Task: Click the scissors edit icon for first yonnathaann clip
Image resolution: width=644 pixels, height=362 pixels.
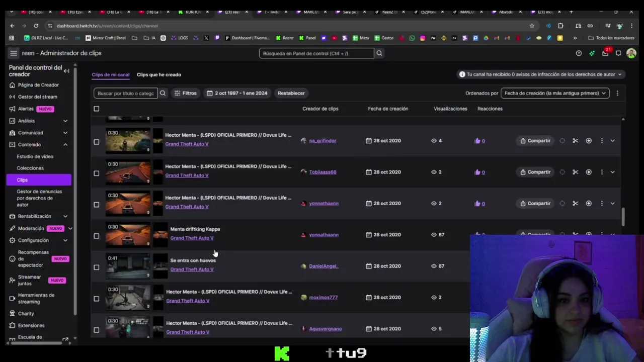Action: point(575,204)
